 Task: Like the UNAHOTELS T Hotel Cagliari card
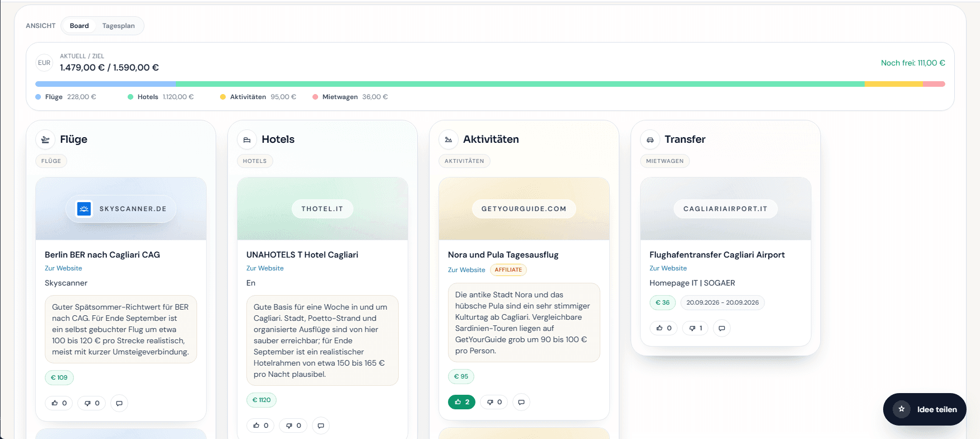pyautogui.click(x=260, y=426)
